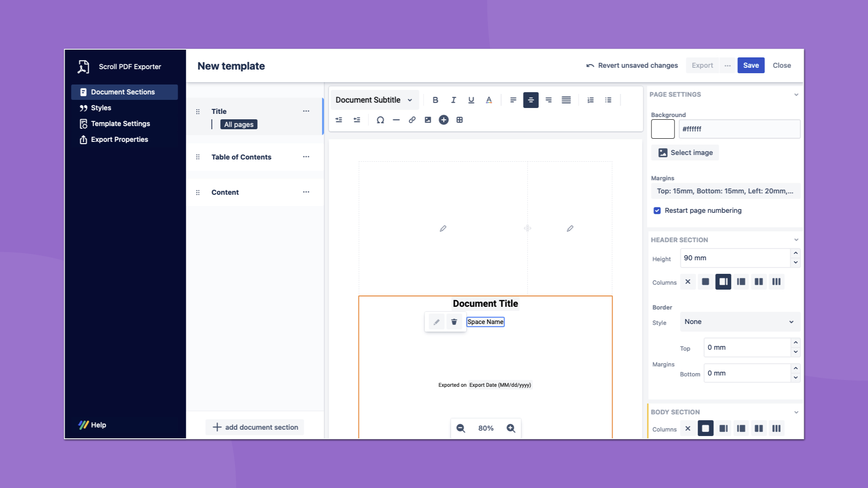Screen dimensions: 868x488
Task: Expand Page Settings panel
Action: (x=796, y=94)
